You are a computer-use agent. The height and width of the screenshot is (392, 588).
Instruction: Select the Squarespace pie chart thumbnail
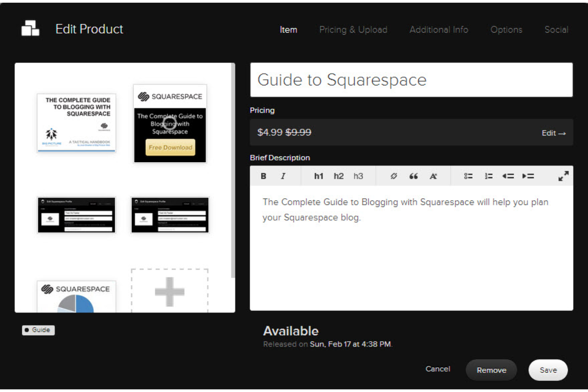(76, 297)
